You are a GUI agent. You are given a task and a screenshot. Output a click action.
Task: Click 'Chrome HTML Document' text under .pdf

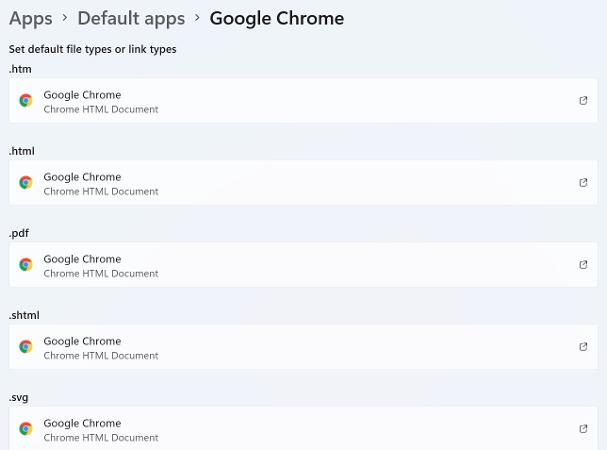coord(101,274)
